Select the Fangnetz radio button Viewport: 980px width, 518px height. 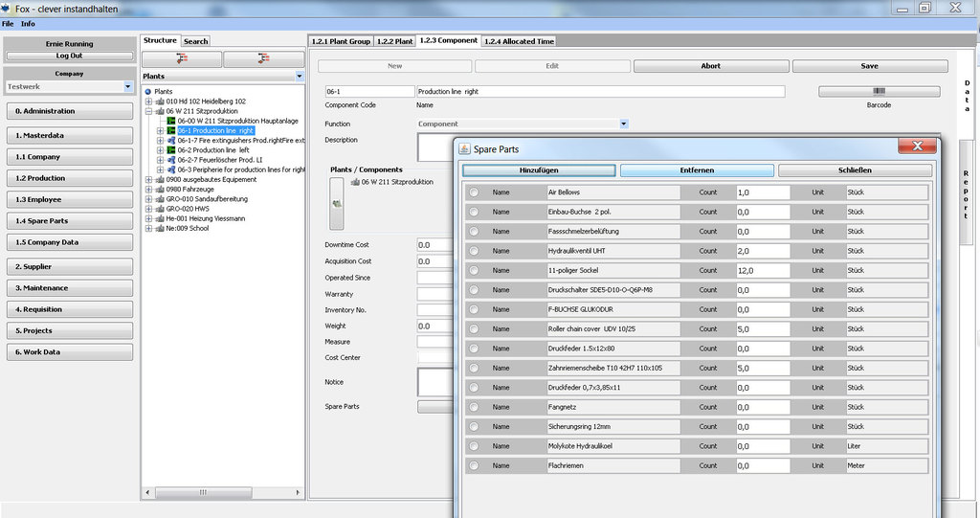pyautogui.click(x=474, y=407)
